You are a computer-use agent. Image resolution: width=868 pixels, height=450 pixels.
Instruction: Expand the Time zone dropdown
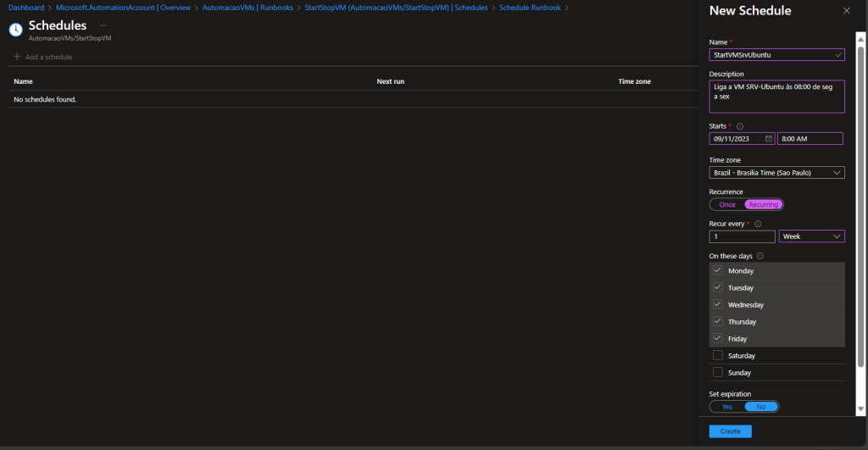(776, 173)
